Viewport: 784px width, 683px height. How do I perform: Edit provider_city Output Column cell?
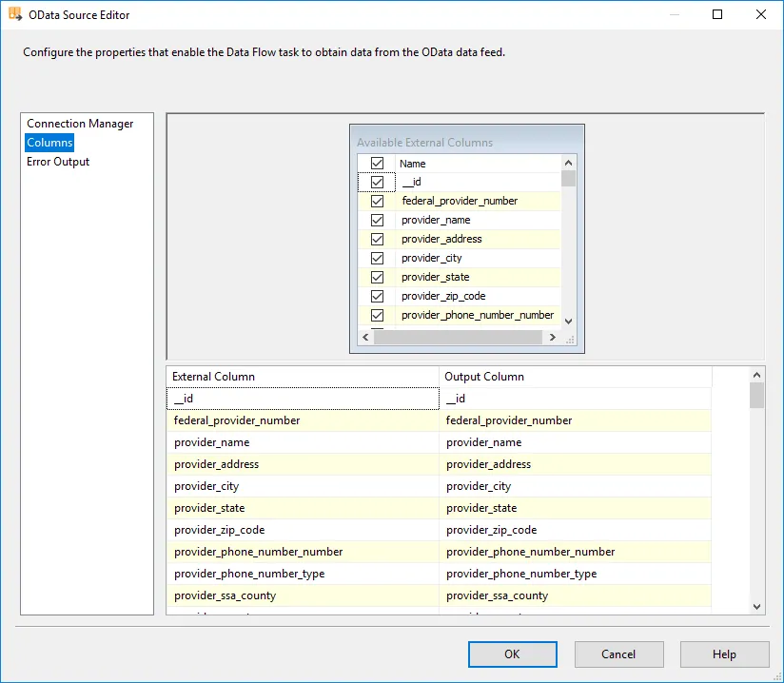tap(575, 486)
